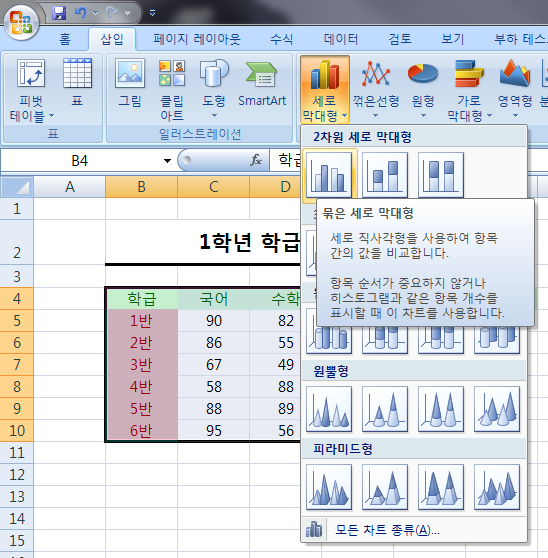Save the workbook with floppy icon
This screenshot has height=558, width=548.
59,13
